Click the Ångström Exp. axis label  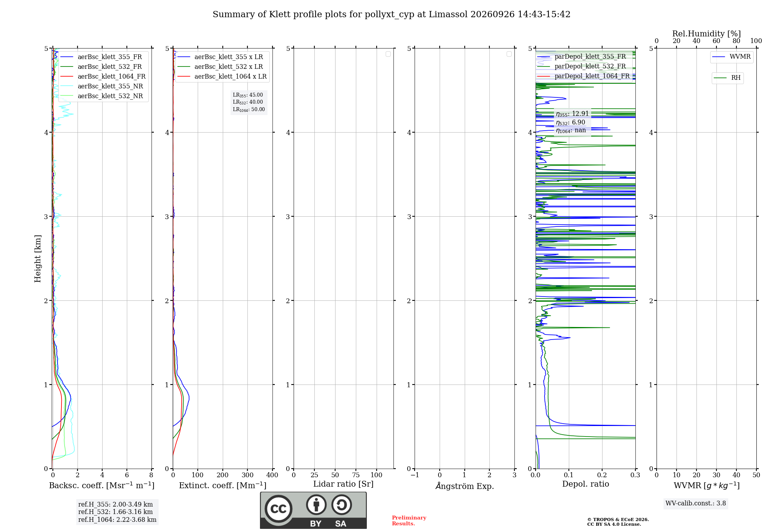click(465, 486)
